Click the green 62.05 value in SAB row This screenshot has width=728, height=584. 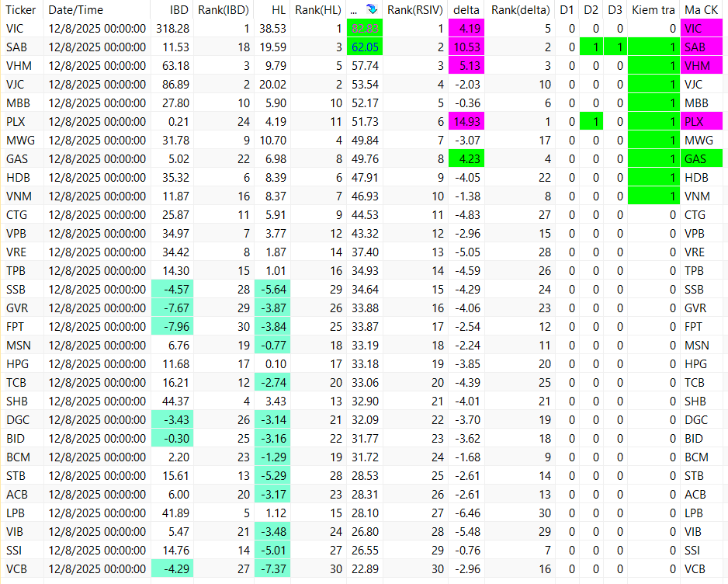coord(365,47)
